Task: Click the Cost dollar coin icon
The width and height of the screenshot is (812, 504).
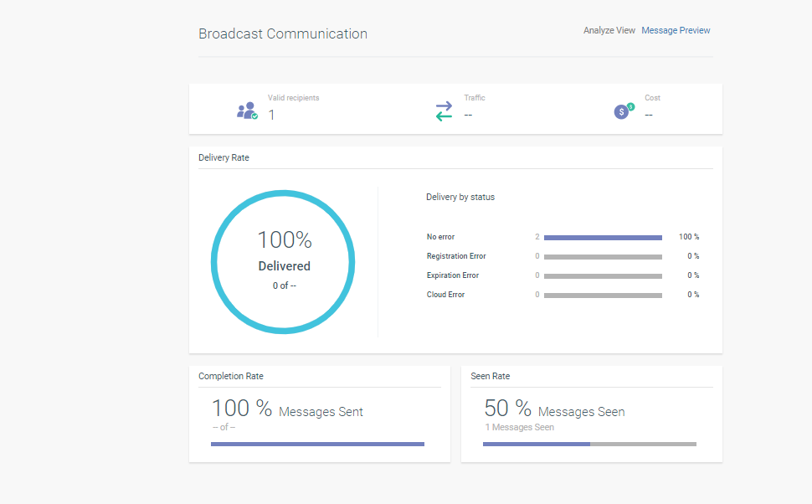Action: [624, 111]
